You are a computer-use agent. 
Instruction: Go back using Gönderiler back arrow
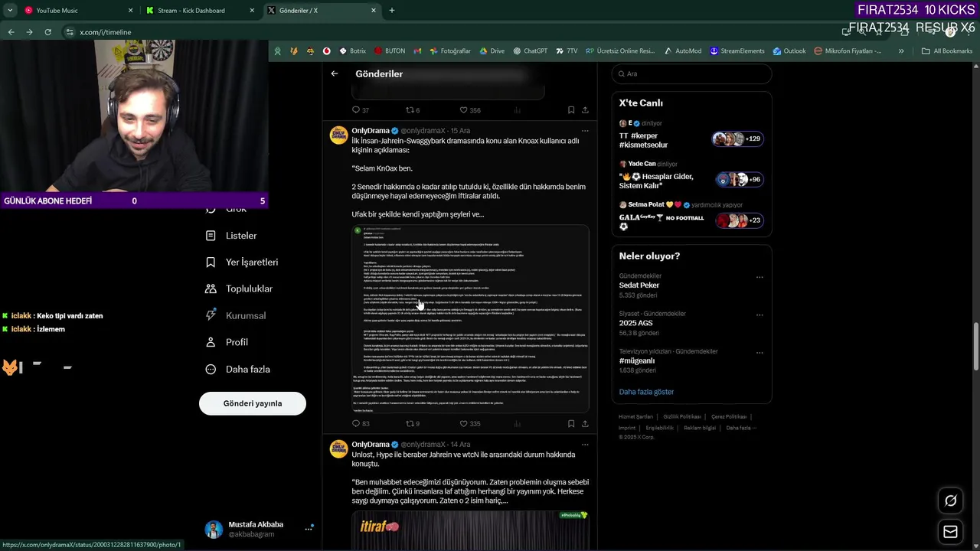(335, 73)
